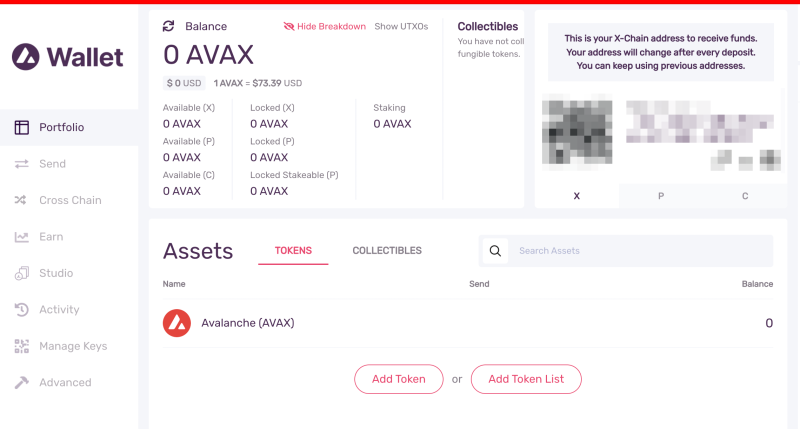
Task: Show UTXOs in the balance card
Action: coord(401,27)
